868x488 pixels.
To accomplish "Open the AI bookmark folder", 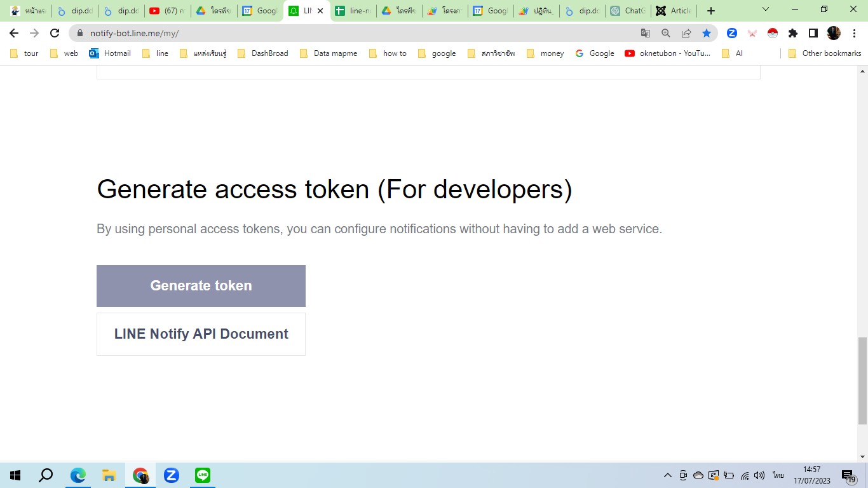I will 732,53.
